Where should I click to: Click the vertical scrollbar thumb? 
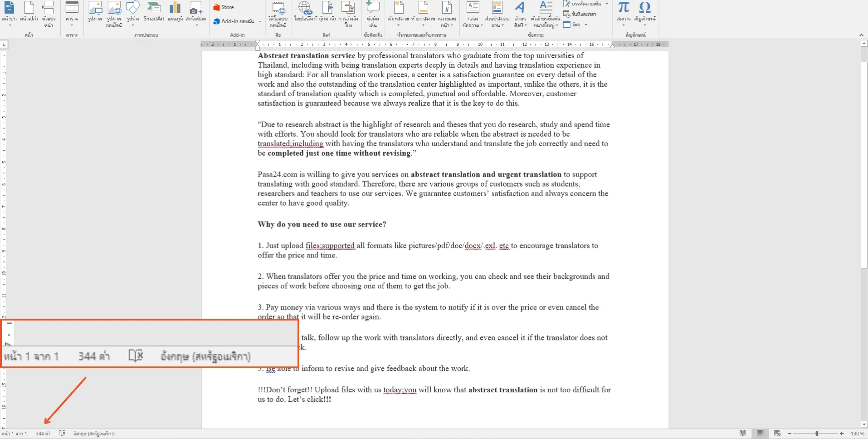(x=864, y=165)
